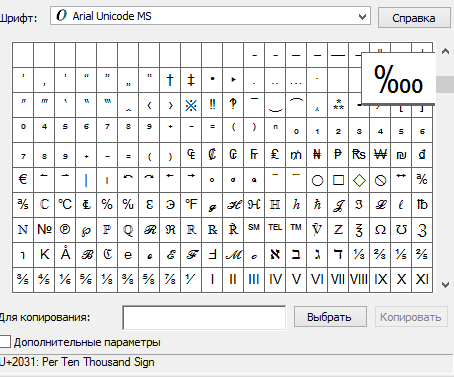Click the Выбрать button

[330, 317]
